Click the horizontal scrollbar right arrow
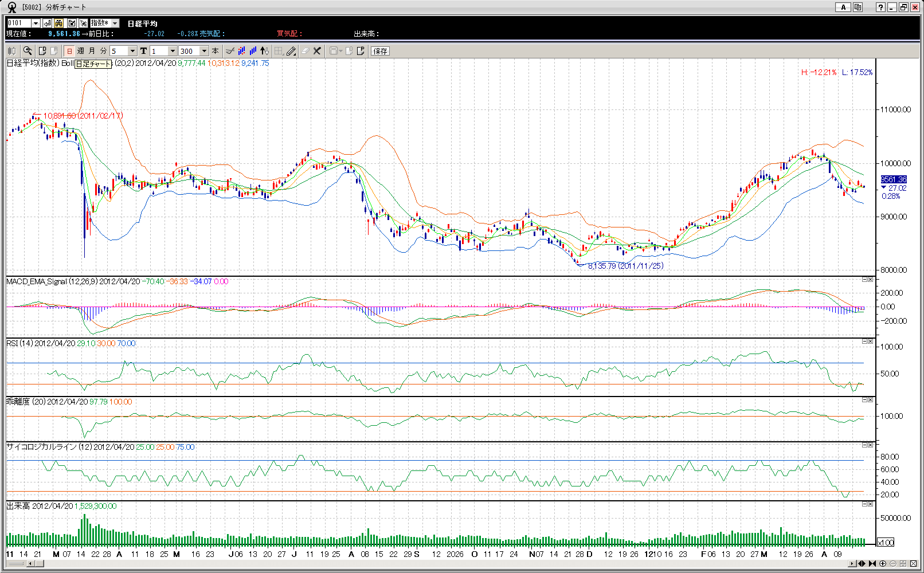This screenshot has width=924, height=573. [852, 564]
